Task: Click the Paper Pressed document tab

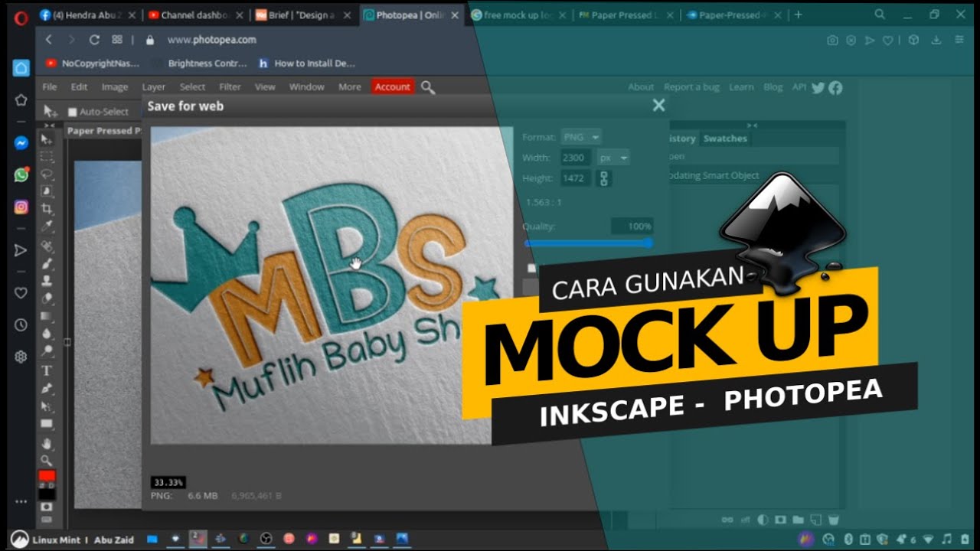Action: pos(103,131)
